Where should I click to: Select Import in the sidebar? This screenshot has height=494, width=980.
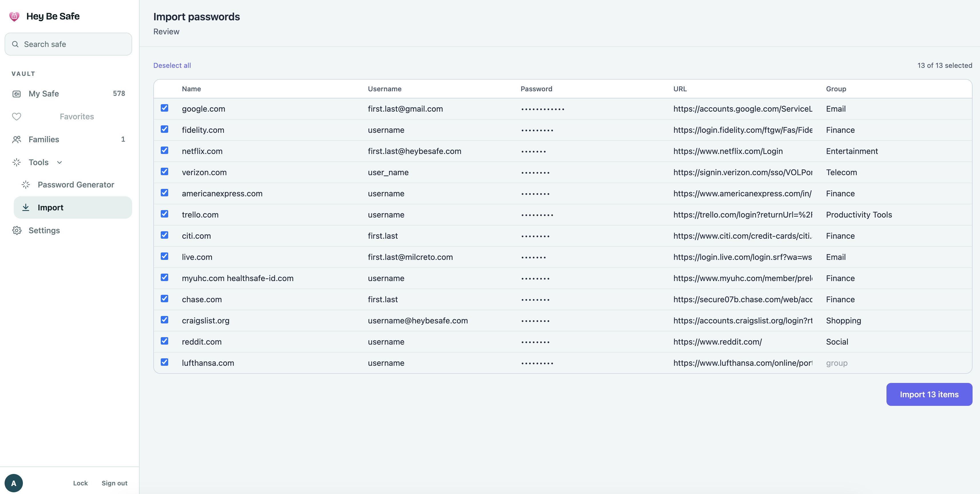(73, 208)
